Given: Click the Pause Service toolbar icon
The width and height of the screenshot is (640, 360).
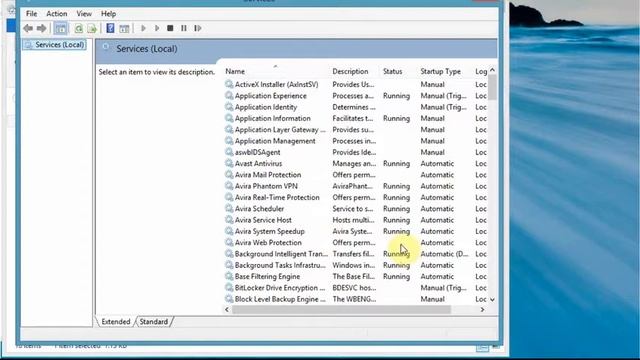Looking at the screenshot, I should pyautogui.click(x=184, y=28).
